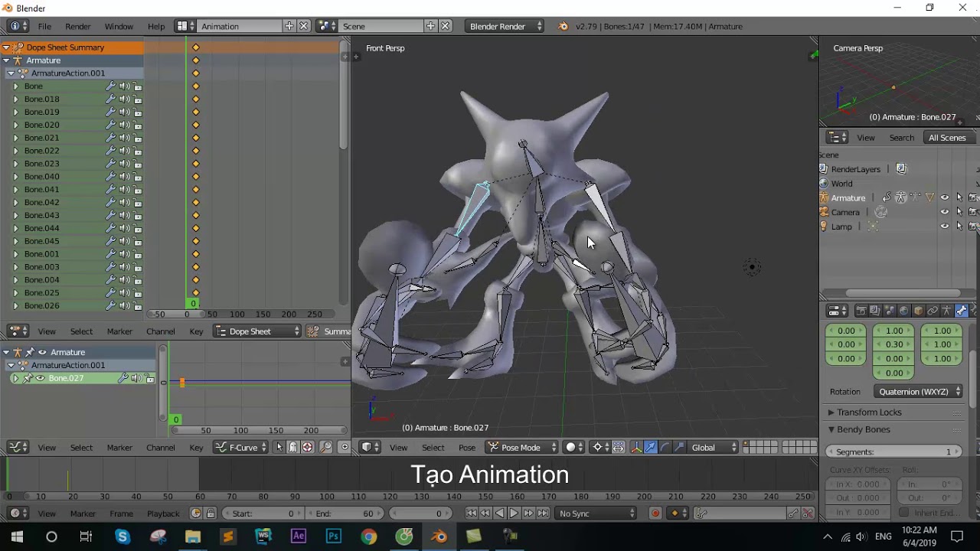
Task: Open the Quaternion (WXYZ) rotation mode dropdown
Action: (x=919, y=392)
